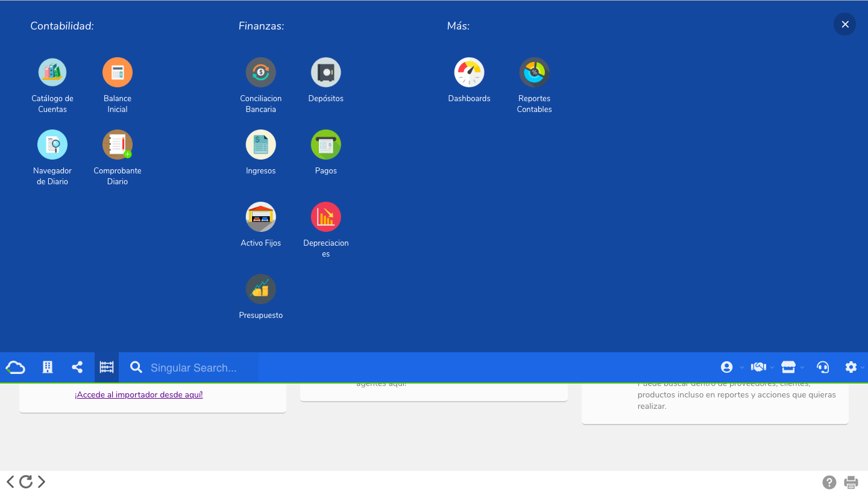The height and width of the screenshot is (495, 868).
Task: Open Catálogo de Cuentas icon
Action: (x=52, y=72)
